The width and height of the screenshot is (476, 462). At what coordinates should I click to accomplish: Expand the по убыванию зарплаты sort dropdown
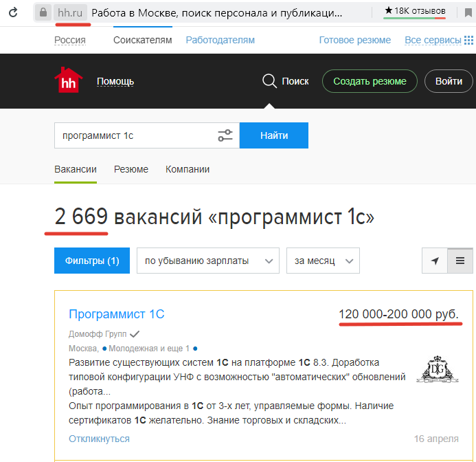[x=208, y=261]
